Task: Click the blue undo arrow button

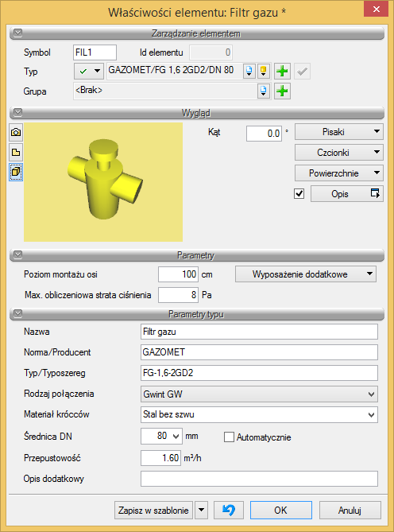Action: [229, 510]
